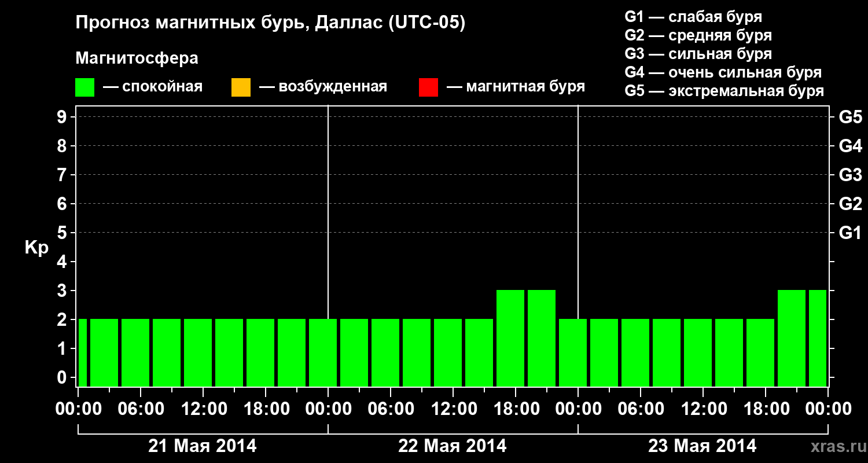Select the '— спокойная' legend label
The height and width of the screenshot is (463, 868).
tap(153, 87)
